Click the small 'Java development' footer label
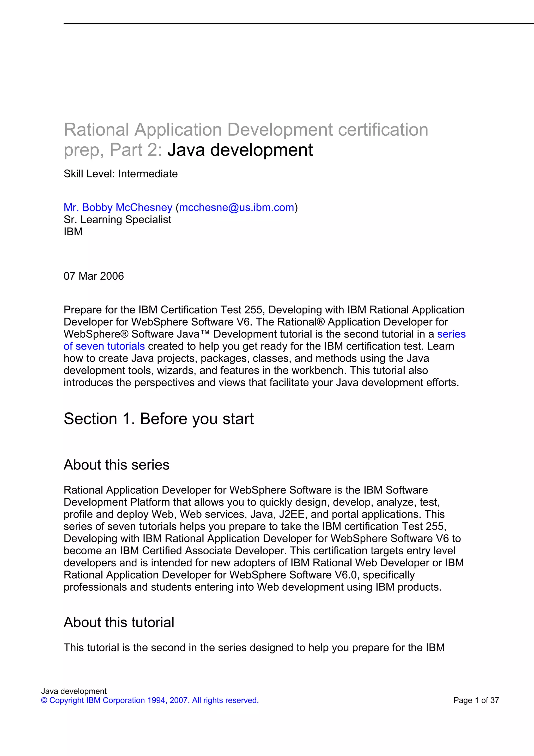Viewport: 534px width, 756px height. point(74,691)
